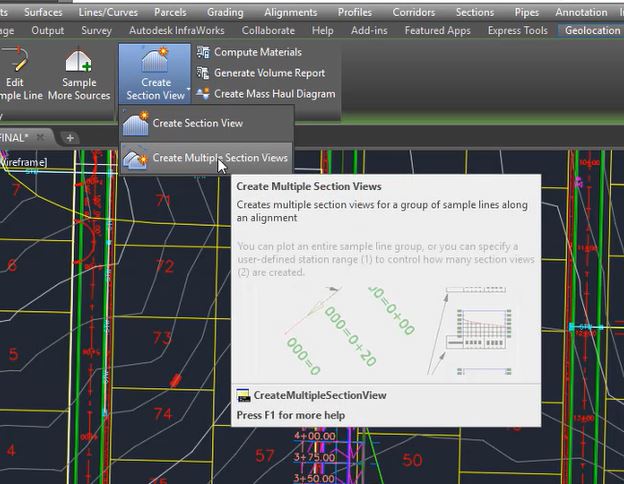Click the Create Section View ribbon icon

(154, 60)
